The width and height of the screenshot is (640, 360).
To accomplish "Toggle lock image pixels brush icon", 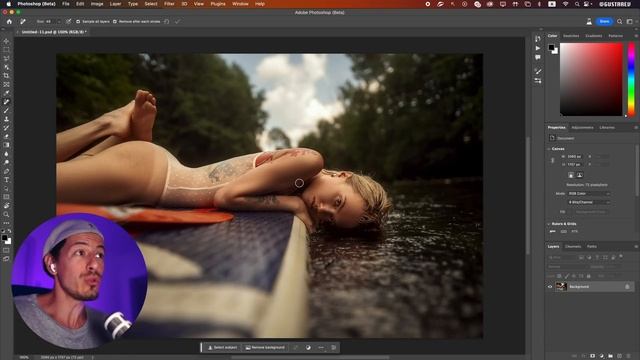I will 567,276.
